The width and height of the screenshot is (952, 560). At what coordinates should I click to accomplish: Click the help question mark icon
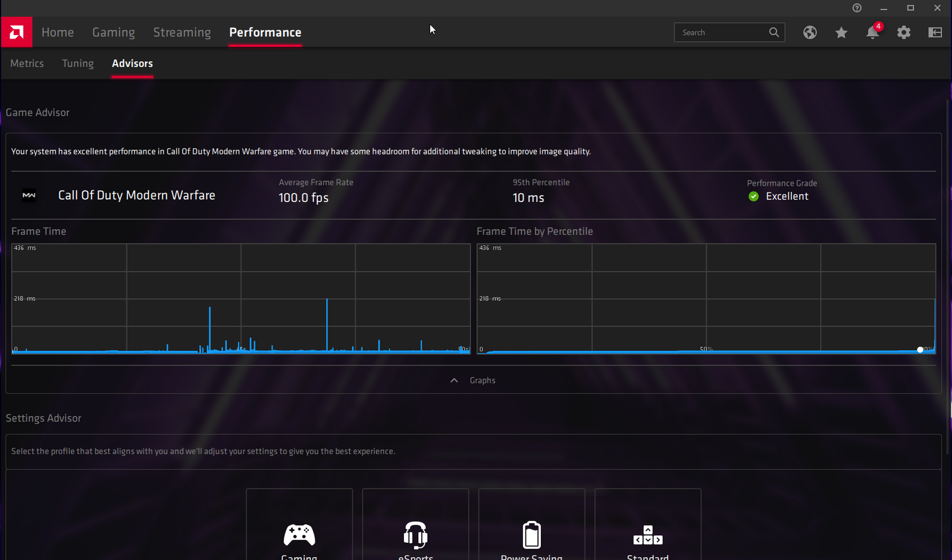(857, 8)
